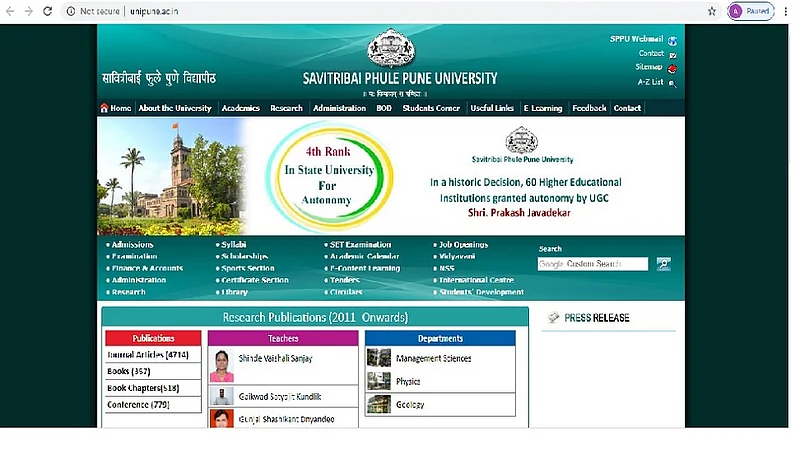800x450 pixels.
Task: Open the A-Z List link
Action: [x=651, y=82]
